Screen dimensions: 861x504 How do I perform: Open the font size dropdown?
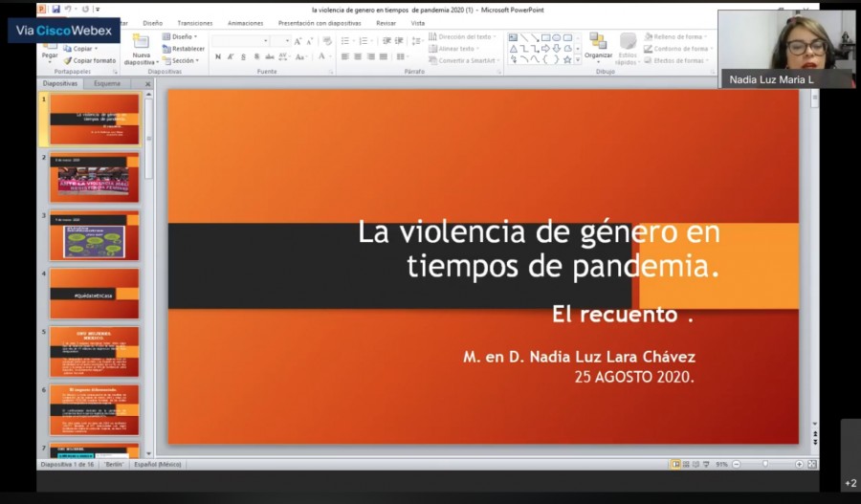point(280,41)
